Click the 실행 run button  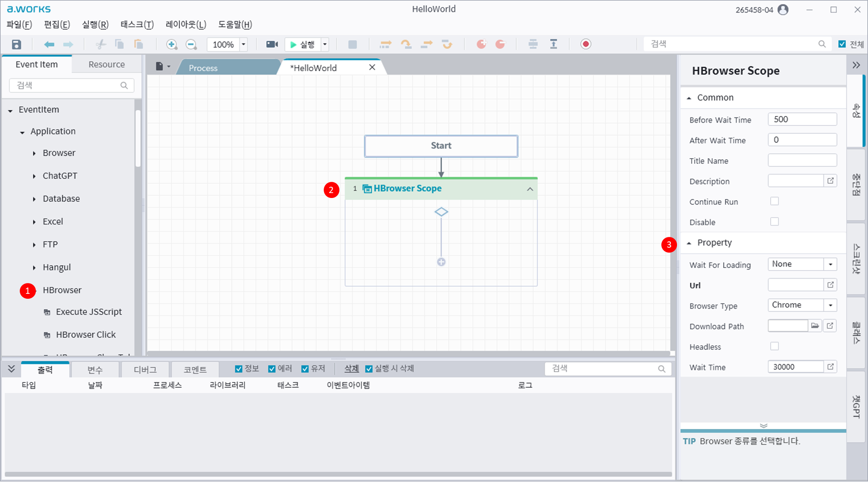[303, 44]
